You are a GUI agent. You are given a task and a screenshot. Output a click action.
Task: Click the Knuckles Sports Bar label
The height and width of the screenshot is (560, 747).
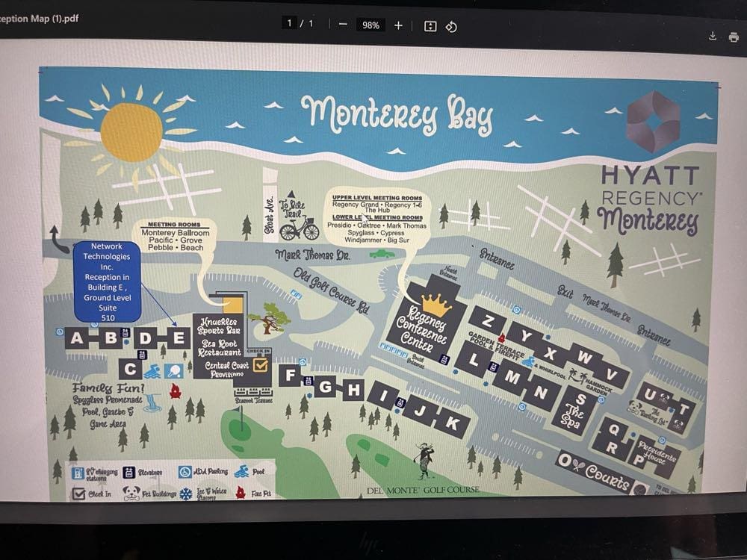point(218,325)
